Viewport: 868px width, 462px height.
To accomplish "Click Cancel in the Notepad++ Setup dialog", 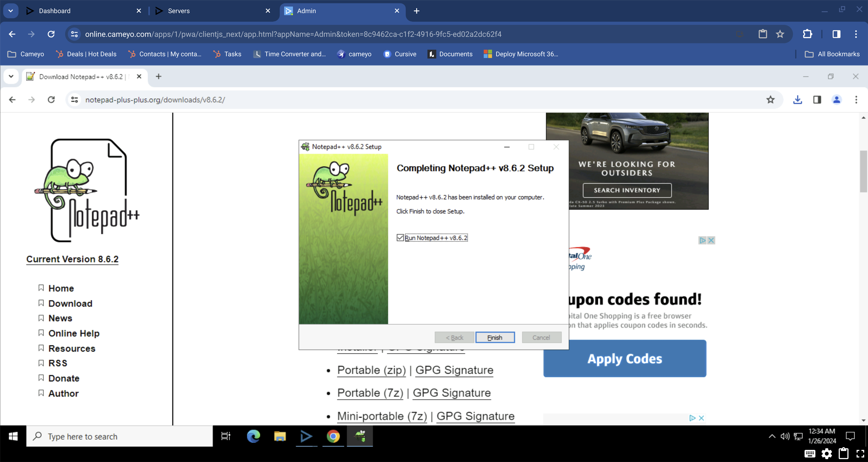I will pyautogui.click(x=541, y=338).
